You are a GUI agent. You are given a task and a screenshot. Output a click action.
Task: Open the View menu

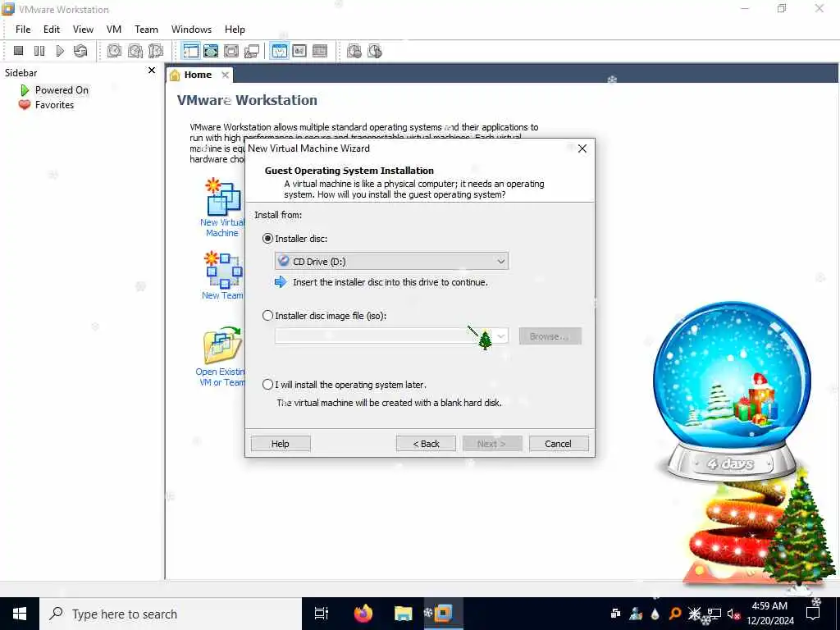coord(83,30)
